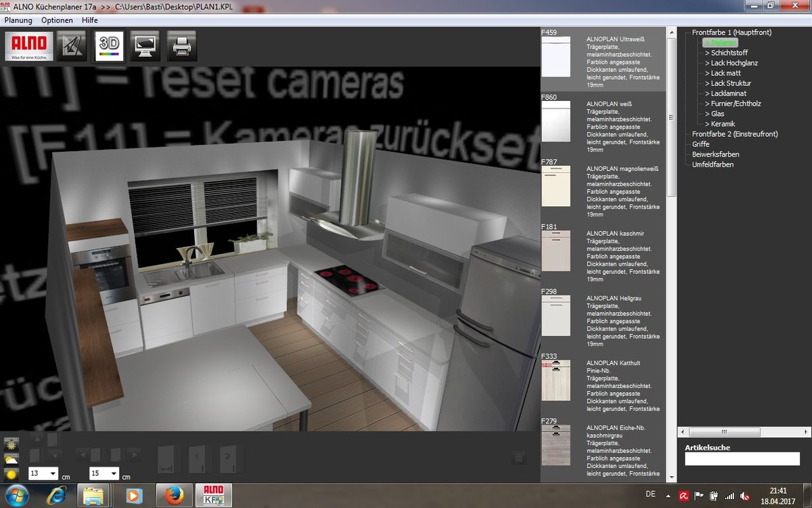Select Lack Hochglanz front category

[734, 63]
